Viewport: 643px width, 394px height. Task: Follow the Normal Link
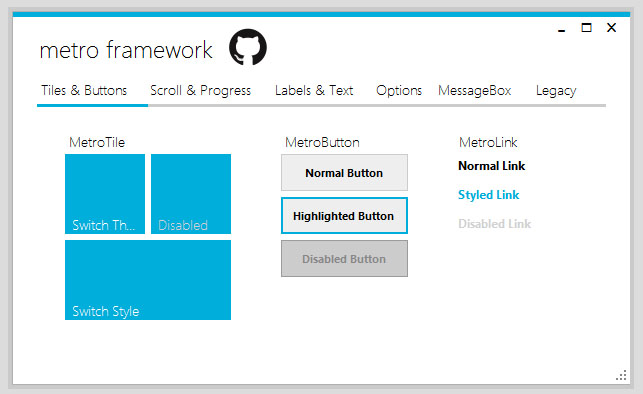click(492, 166)
